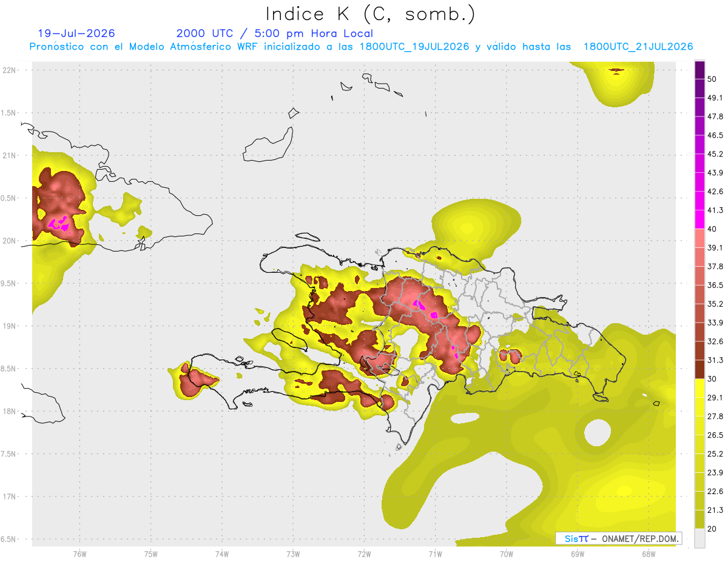Click the colorbar label "45.2"
The height and width of the screenshot is (562, 728).
[715, 154]
